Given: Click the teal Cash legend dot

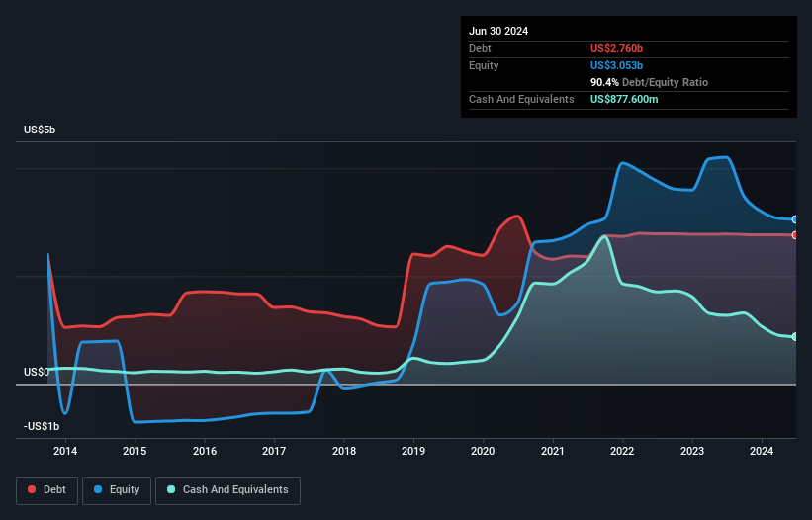Looking at the screenshot, I should click(171, 489).
